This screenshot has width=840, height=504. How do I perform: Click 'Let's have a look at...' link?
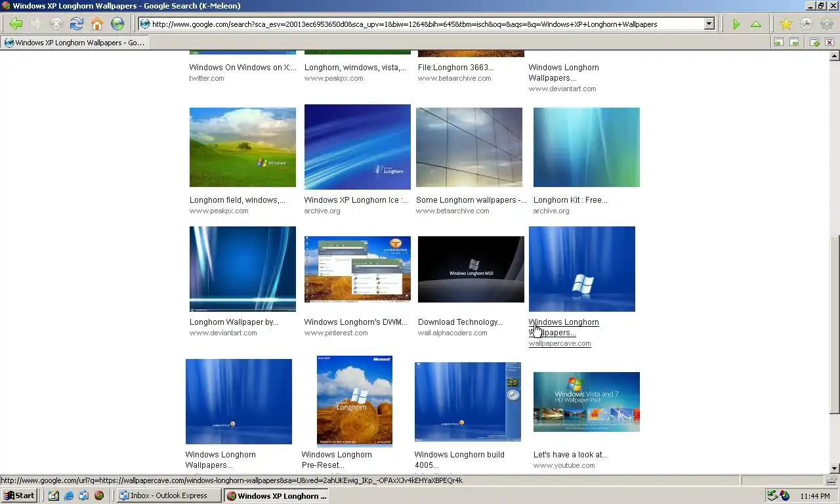click(570, 455)
